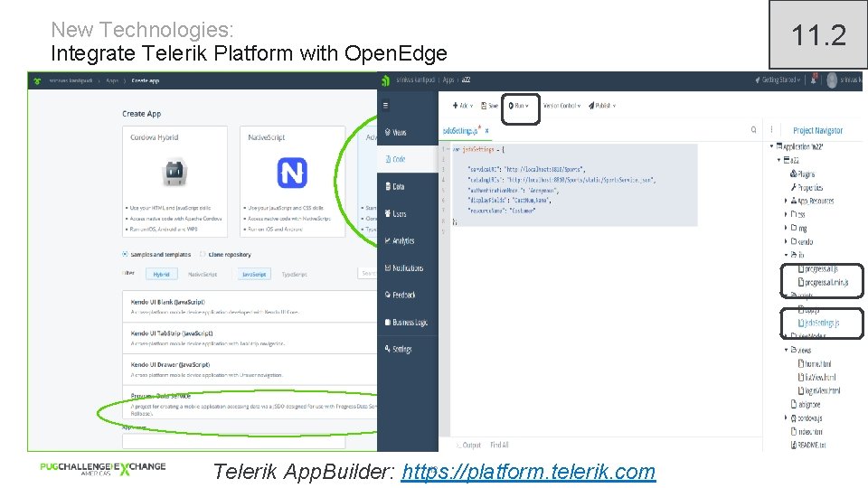Switch to the jsdoSettings.js tab
This screenshot has width=868, height=488.
461,131
